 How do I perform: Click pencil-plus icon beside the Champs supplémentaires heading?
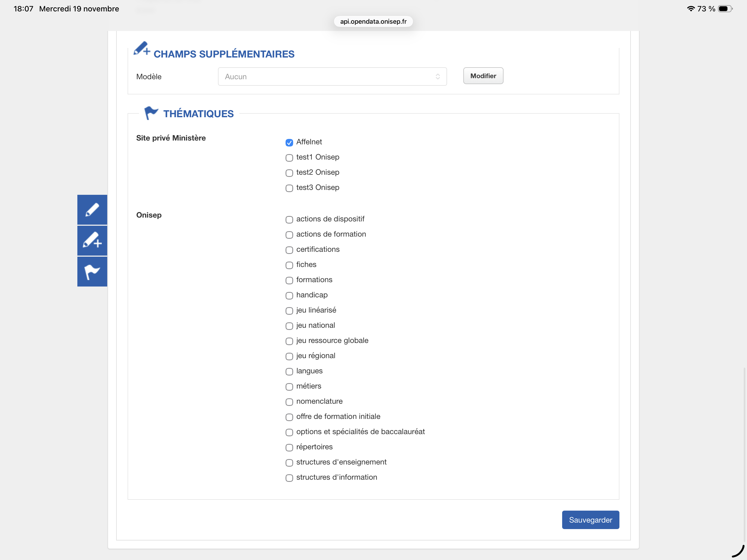(x=141, y=49)
